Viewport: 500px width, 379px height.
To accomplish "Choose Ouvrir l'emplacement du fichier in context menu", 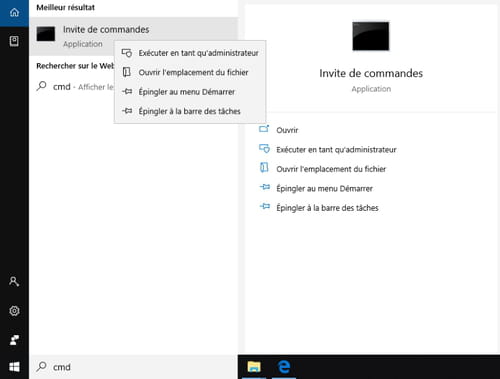I will 190,72.
